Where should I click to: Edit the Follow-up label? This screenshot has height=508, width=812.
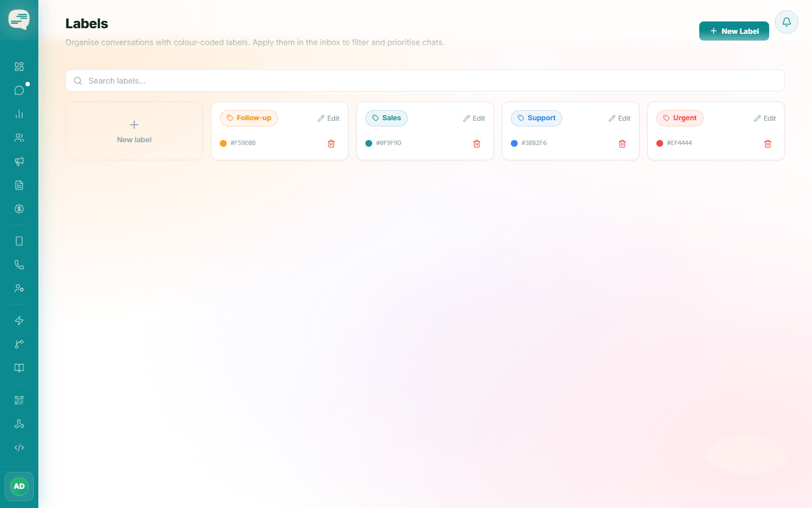(328, 119)
